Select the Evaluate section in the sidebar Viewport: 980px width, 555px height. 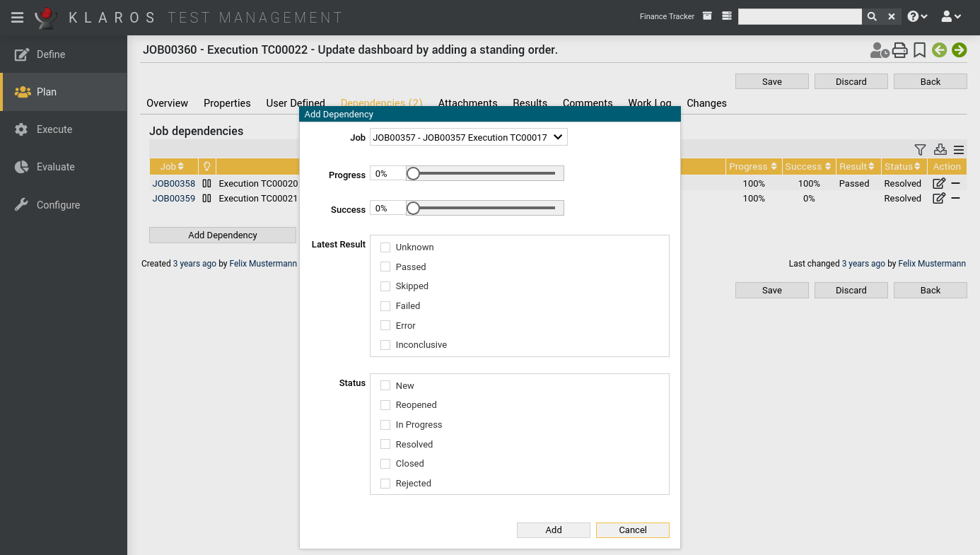click(x=54, y=167)
